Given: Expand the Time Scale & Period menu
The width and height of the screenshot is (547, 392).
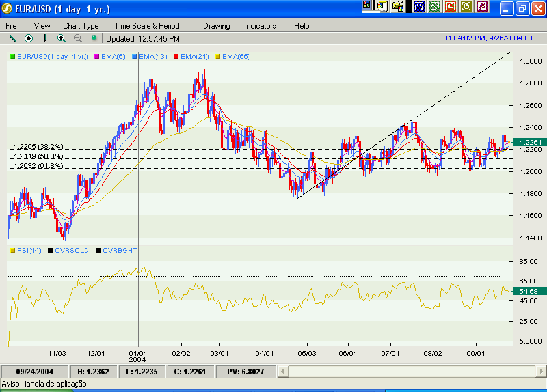Looking at the screenshot, I should (x=147, y=25).
